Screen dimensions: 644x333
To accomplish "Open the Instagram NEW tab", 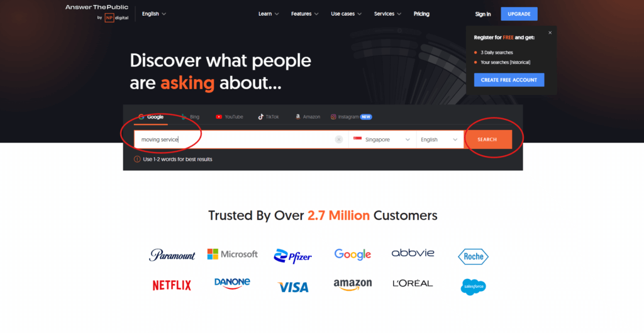I will (351, 117).
